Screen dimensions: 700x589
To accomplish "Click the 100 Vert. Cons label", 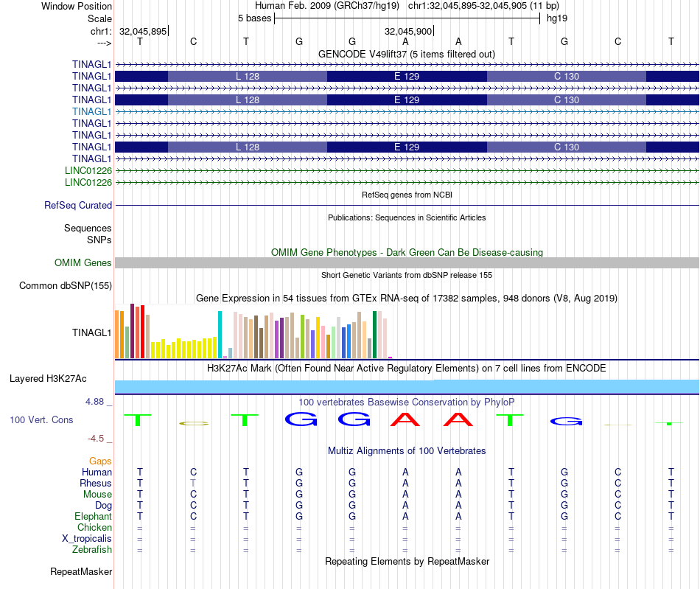I will [x=41, y=419].
